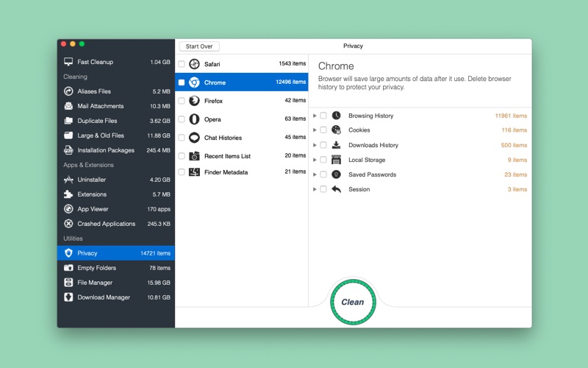The width and height of the screenshot is (588, 368).
Task: Click the '11961 items' count
Action: point(511,116)
